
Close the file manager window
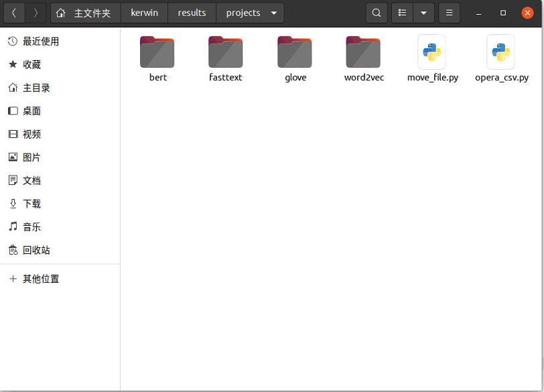(527, 13)
